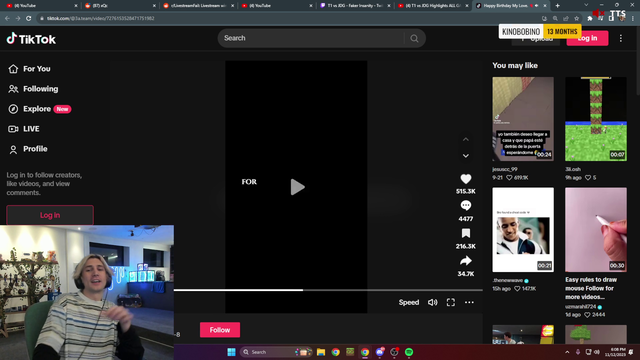
Task: Open the Explore section
Action: pyautogui.click(x=40, y=109)
